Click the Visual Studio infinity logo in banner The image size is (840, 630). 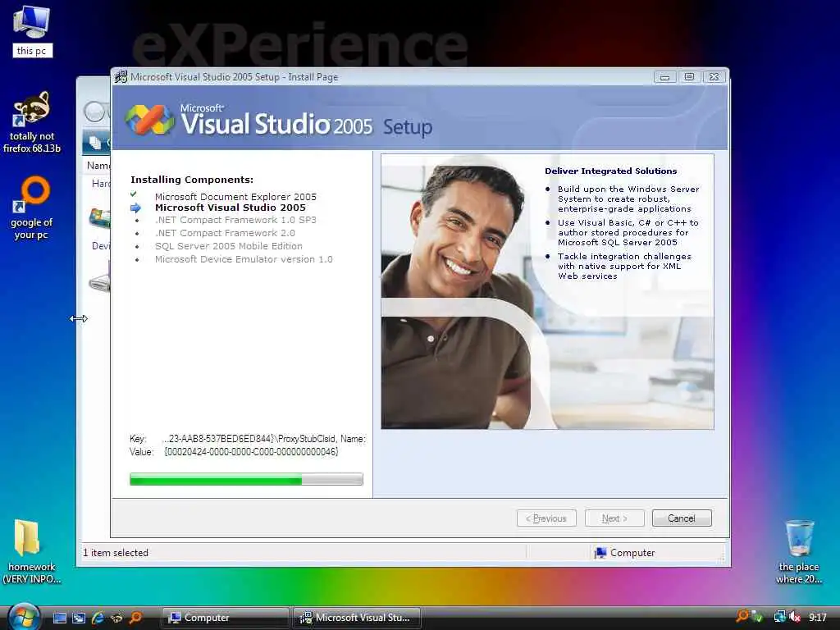[149, 120]
